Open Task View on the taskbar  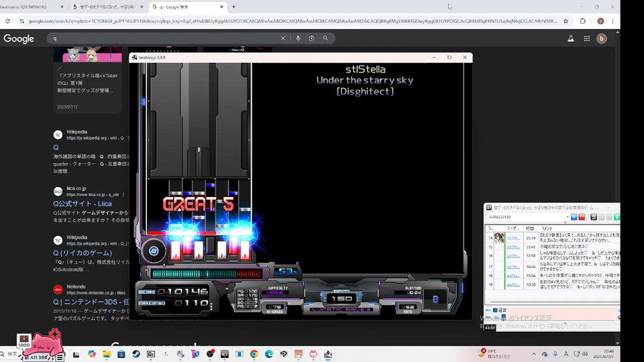(x=76, y=354)
